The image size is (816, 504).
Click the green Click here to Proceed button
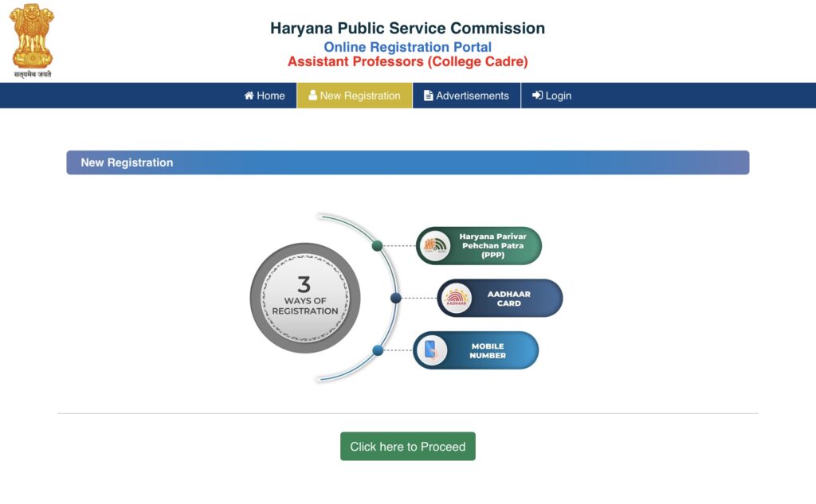pyautogui.click(x=408, y=446)
